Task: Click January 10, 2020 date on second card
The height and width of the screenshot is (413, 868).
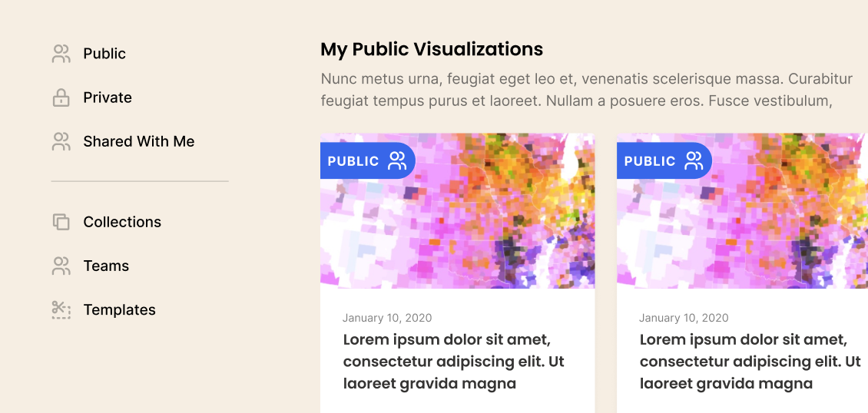Action: [x=684, y=318]
